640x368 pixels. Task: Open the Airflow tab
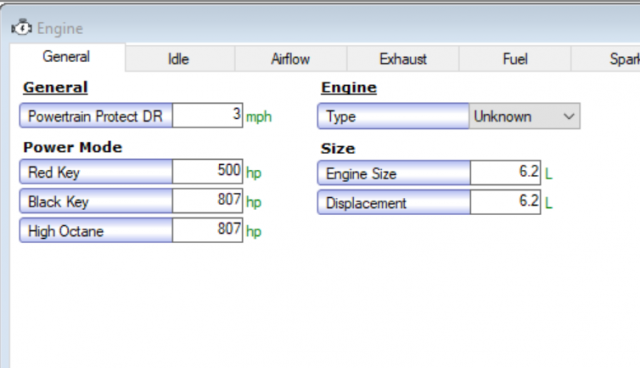(291, 59)
